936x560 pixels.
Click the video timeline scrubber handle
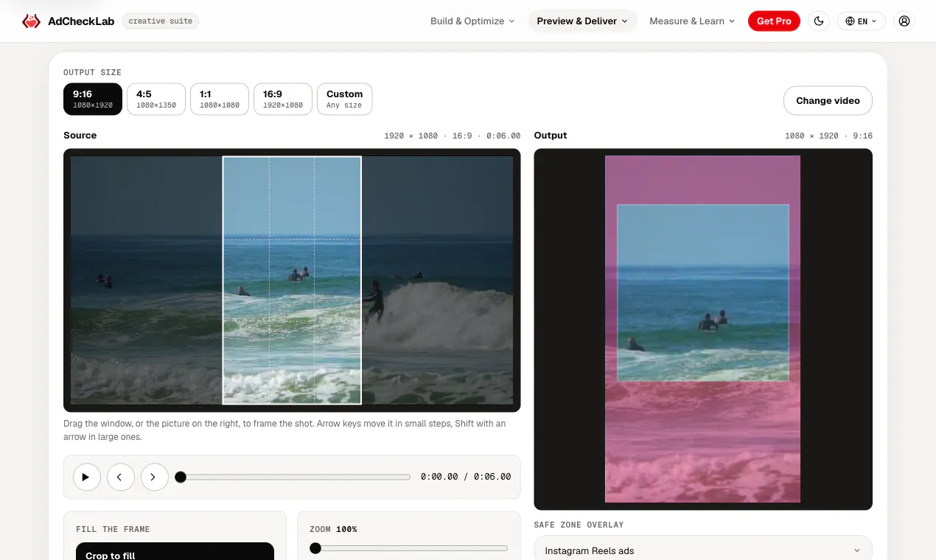(x=181, y=477)
